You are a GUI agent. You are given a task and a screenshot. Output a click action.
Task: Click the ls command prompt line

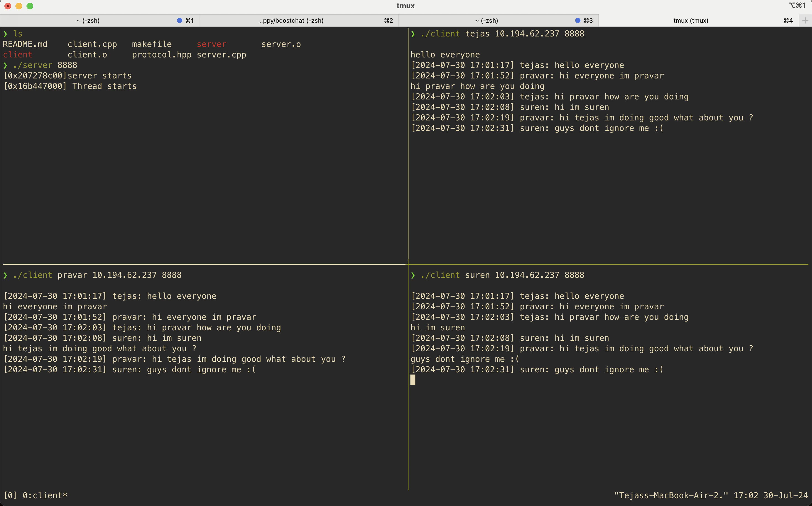click(x=13, y=34)
